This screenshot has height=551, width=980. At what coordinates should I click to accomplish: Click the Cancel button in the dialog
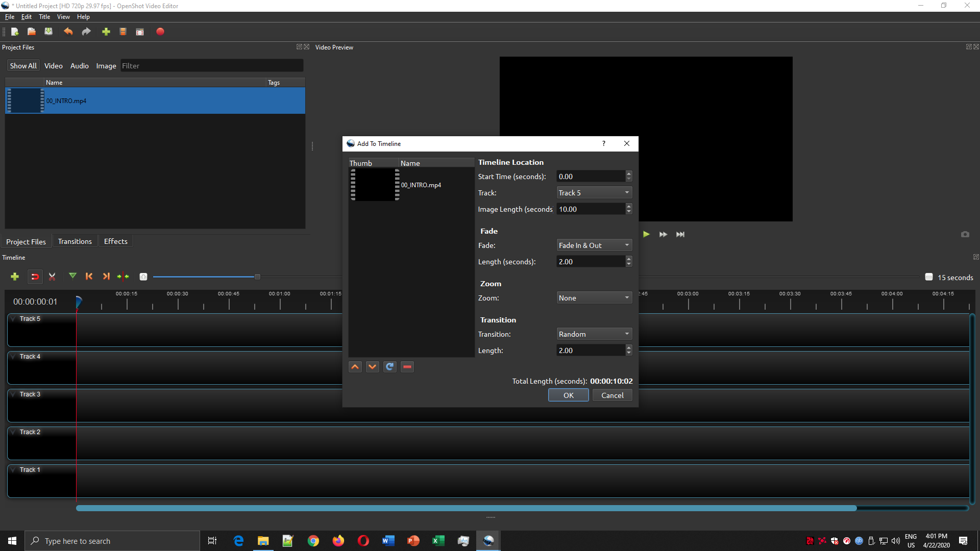[x=612, y=395]
